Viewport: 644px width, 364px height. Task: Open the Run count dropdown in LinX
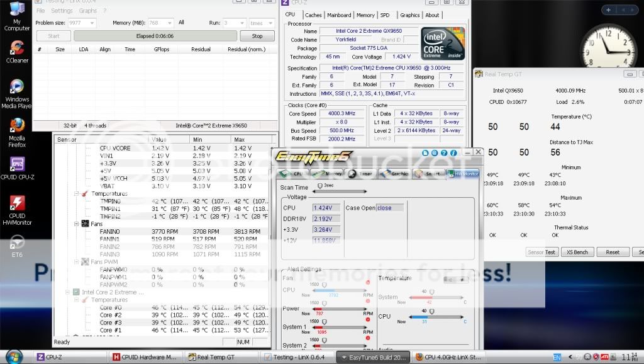coord(241,23)
